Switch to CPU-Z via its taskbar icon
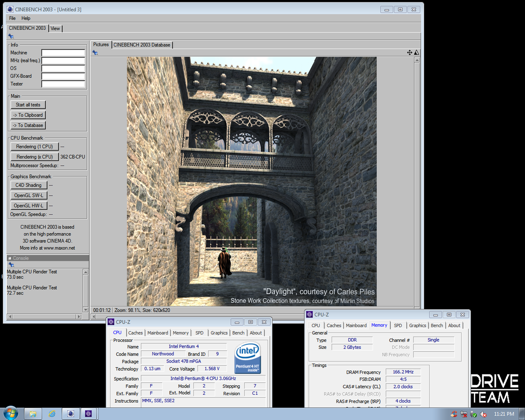This screenshot has width=525, height=420. tap(89, 414)
